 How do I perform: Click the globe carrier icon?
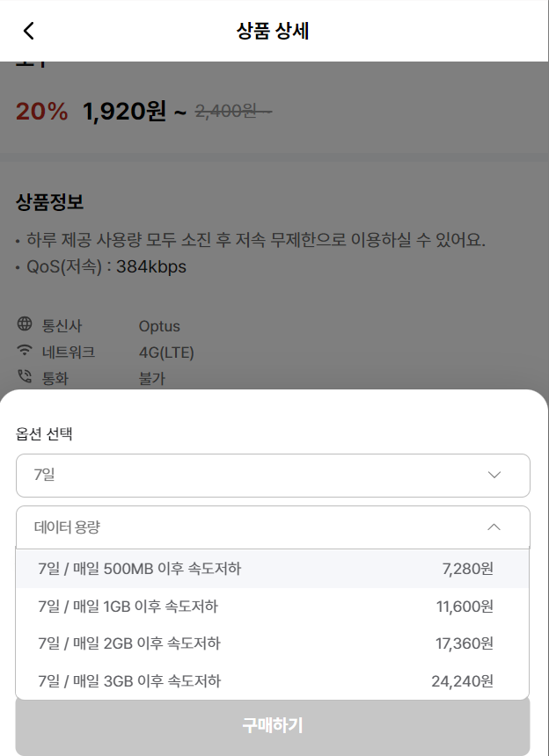24,324
